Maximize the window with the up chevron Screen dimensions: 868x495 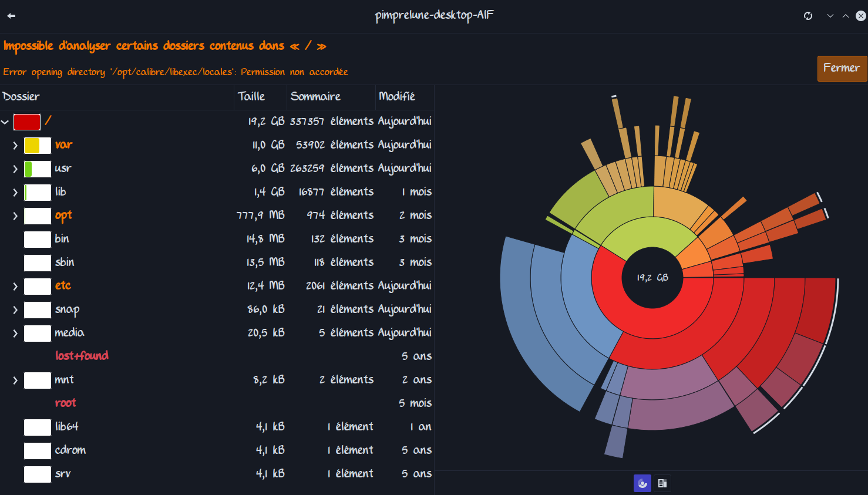tap(846, 16)
